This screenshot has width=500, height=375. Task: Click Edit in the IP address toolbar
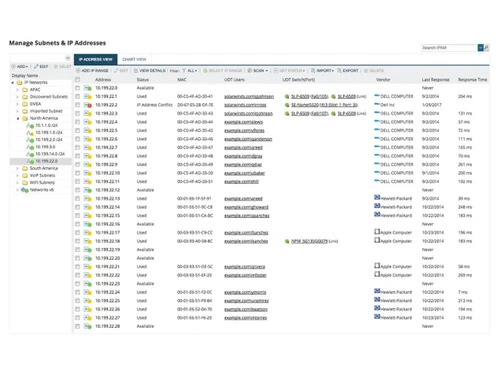click(x=121, y=71)
